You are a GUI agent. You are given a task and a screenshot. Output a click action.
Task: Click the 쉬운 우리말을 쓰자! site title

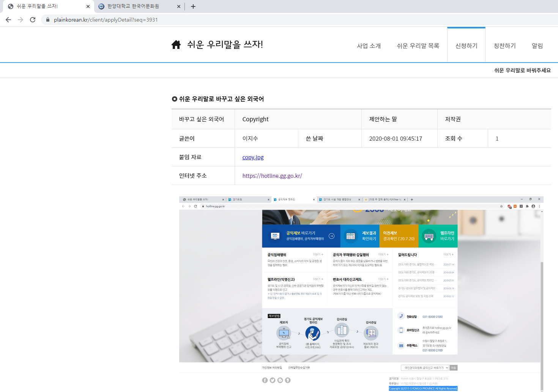point(225,45)
